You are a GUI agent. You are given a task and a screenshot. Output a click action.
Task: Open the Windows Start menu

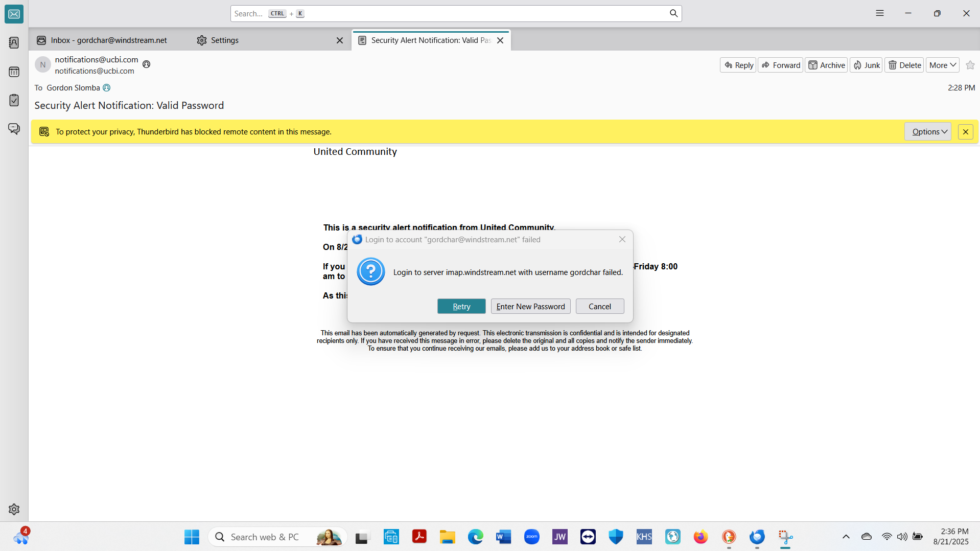tap(192, 537)
